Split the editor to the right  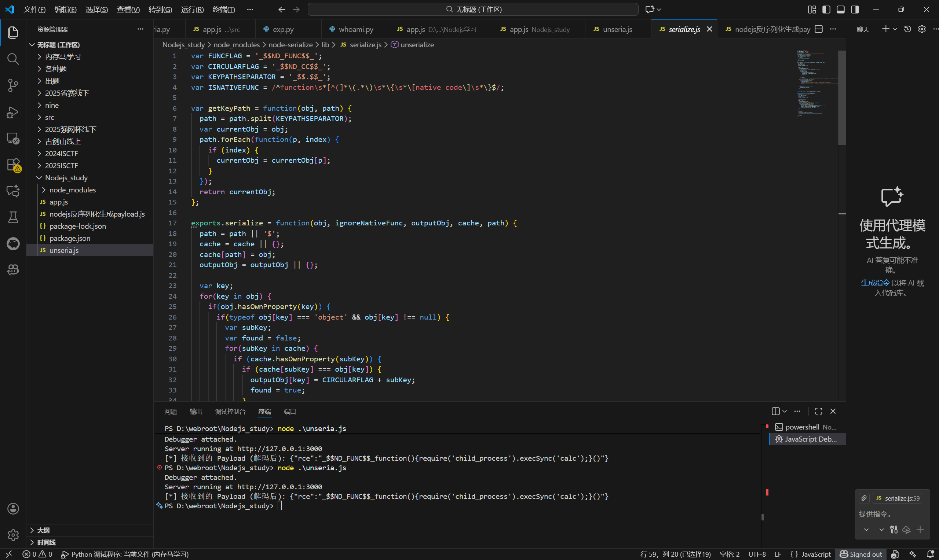coord(819,29)
